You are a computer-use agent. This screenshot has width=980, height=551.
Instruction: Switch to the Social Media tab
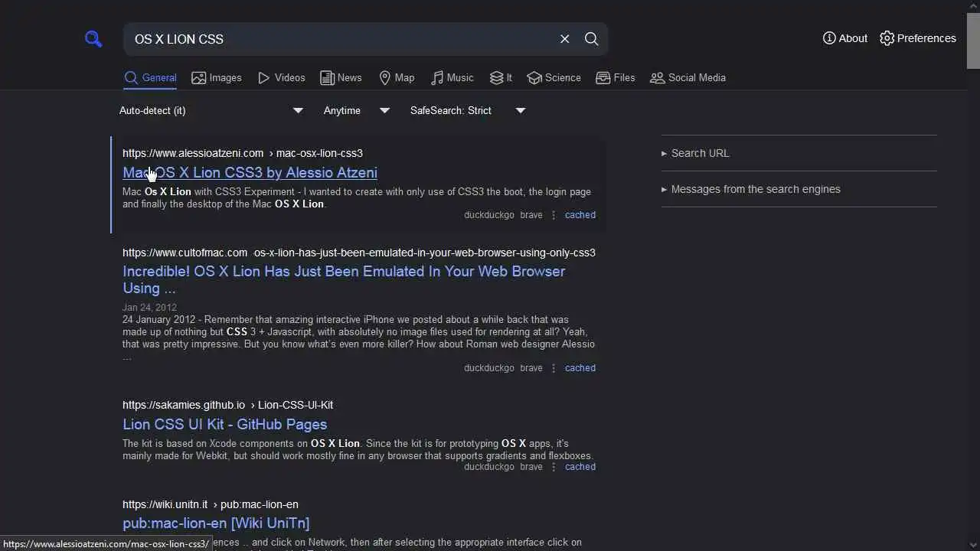coord(688,77)
